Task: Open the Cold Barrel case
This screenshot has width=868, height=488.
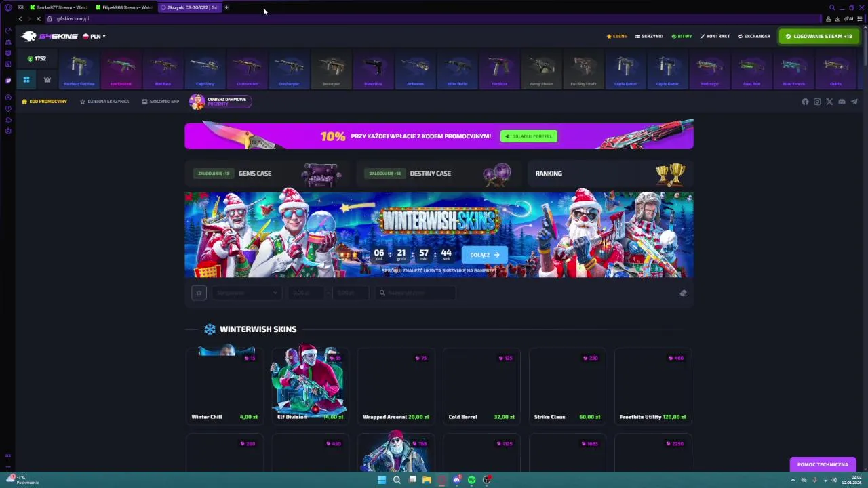Action: tap(481, 386)
